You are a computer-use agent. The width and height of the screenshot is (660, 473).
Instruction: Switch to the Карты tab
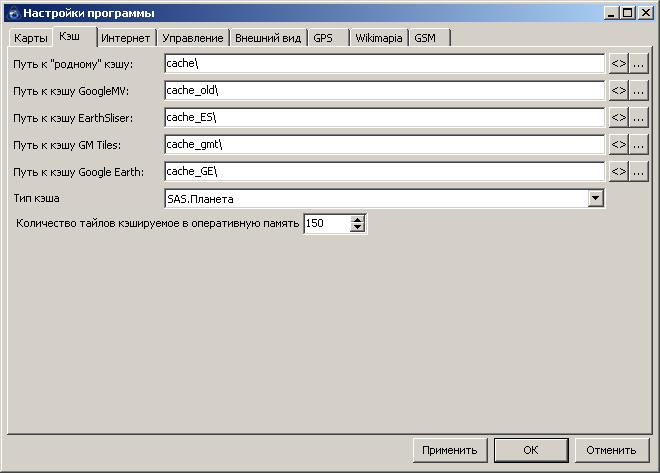coord(30,38)
